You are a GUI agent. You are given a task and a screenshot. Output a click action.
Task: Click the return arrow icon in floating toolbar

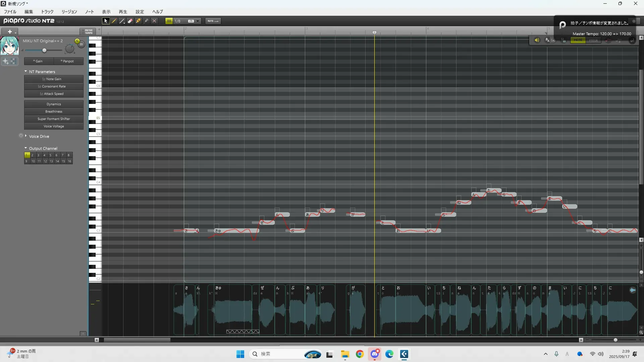tap(632, 40)
